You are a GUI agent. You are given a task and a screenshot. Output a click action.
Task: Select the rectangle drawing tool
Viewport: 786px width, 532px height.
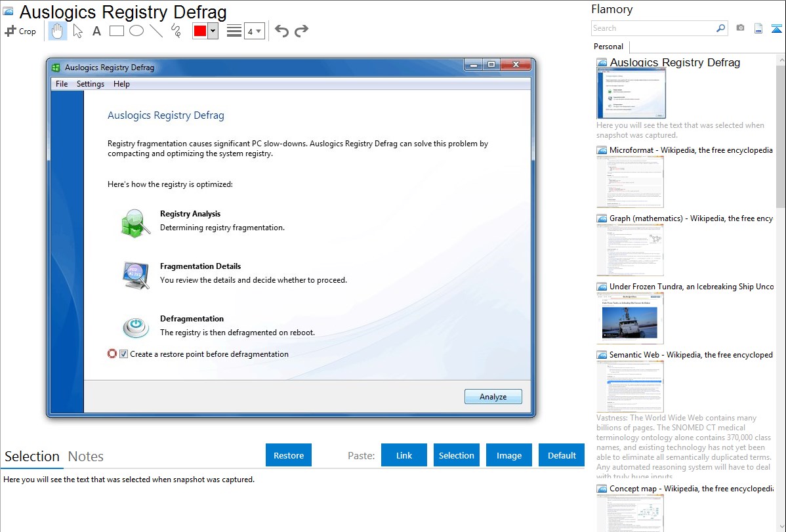116,31
